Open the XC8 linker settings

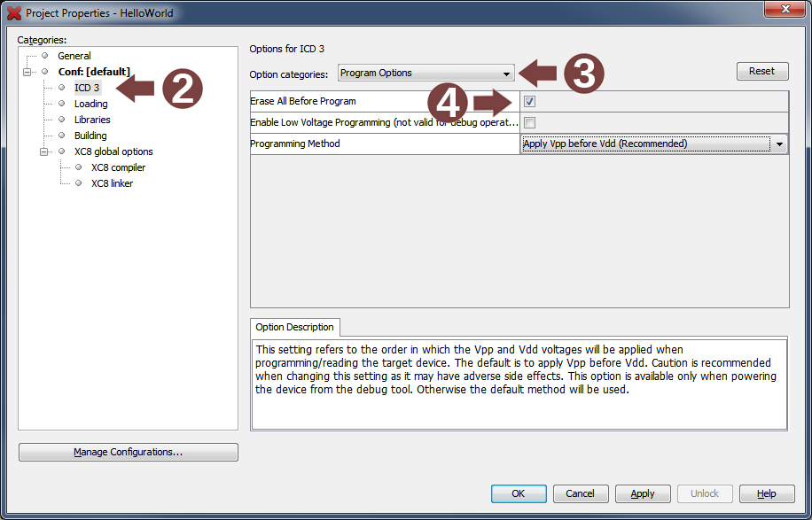coord(113,182)
